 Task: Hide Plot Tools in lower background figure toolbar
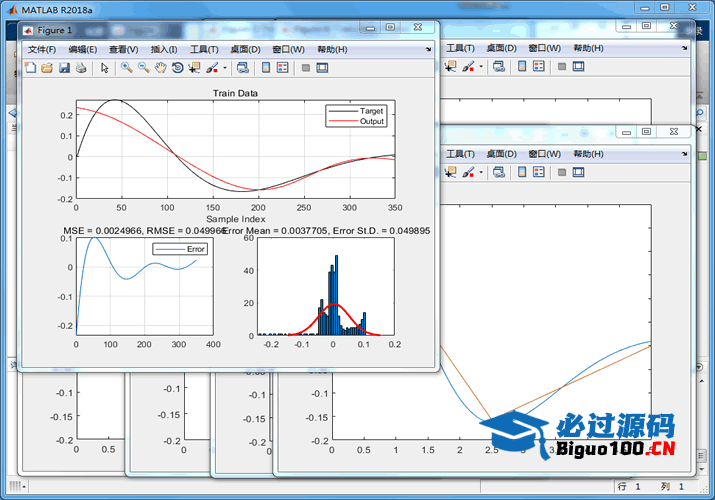562,172
